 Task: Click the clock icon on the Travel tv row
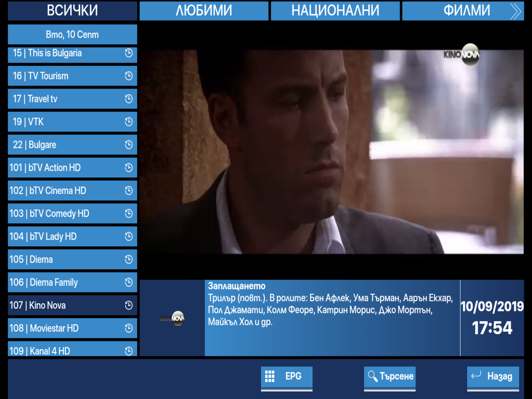[x=129, y=99]
